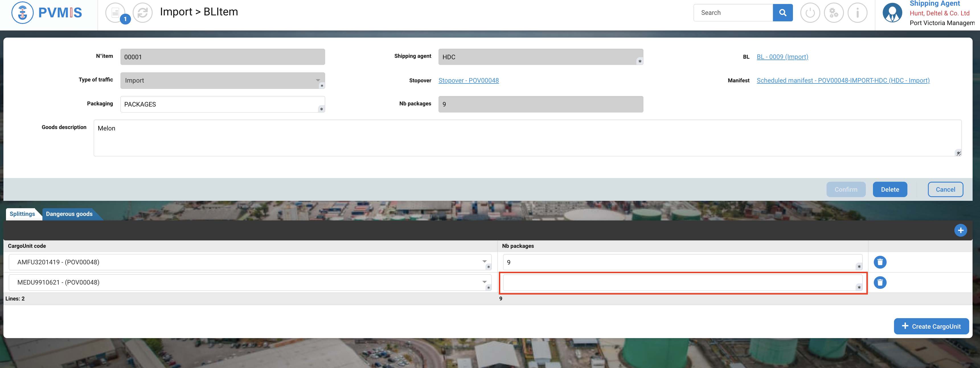The height and width of the screenshot is (368, 980).
Task: Click the info icon in header
Action: (x=857, y=13)
